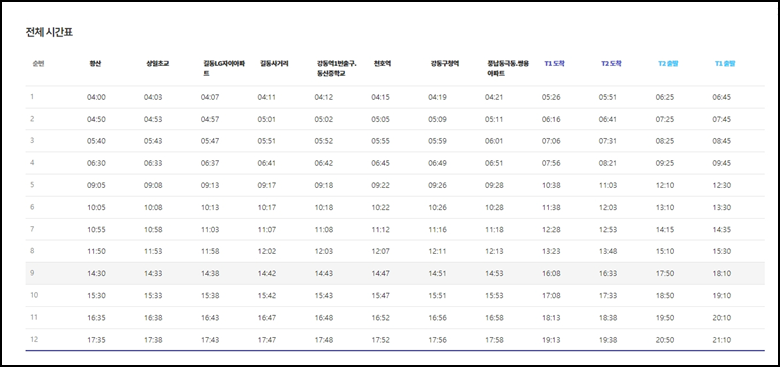Select 05:05 in the 천호역 column
This screenshot has width=780, height=367.
click(x=381, y=119)
